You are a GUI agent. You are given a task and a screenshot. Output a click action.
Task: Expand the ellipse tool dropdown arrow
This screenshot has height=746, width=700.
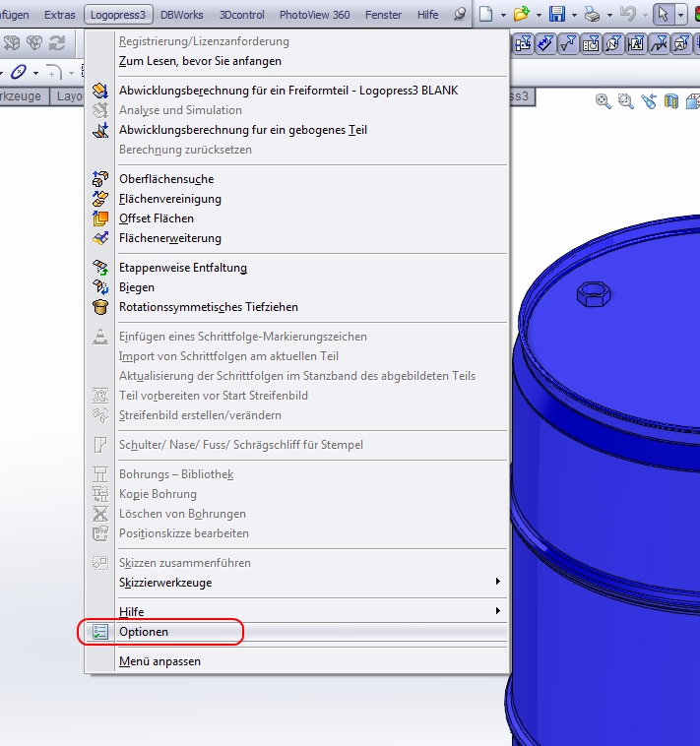pyautogui.click(x=35, y=73)
